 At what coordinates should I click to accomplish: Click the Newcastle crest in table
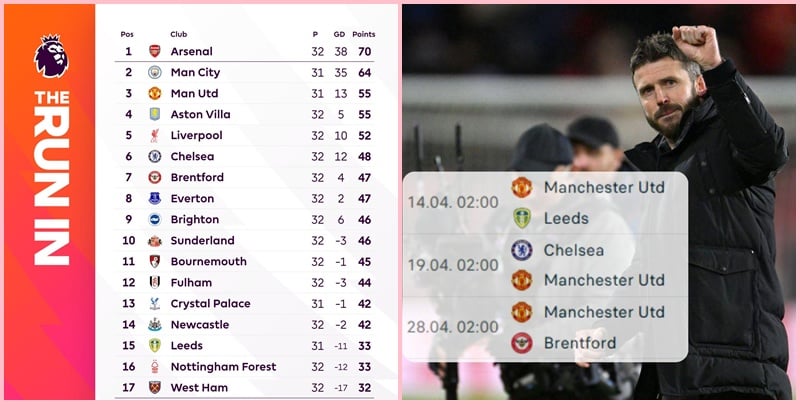(x=155, y=324)
